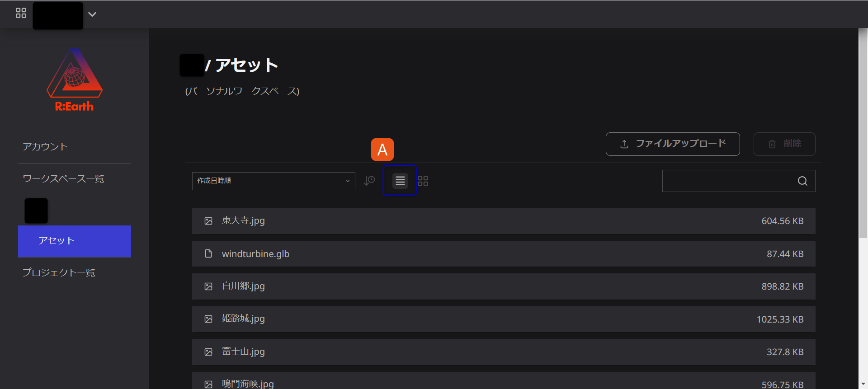Click the image icon beside 富士山.jpg
Screen dimensions: 868x389
pos(208,352)
